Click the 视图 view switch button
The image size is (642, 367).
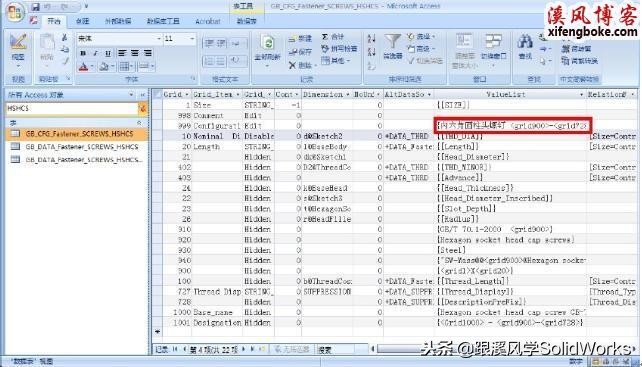click(x=18, y=51)
